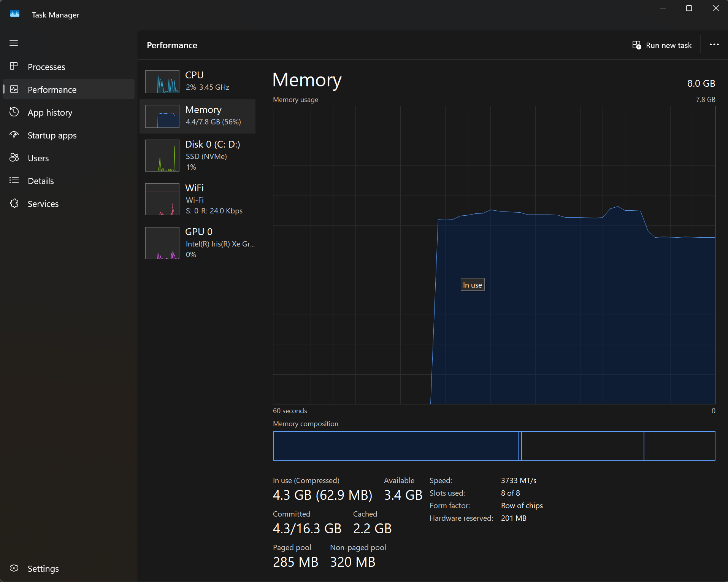Click the Services puzzle icon
Image resolution: width=728 pixels, height=582 pixels.
click(14, 203)
